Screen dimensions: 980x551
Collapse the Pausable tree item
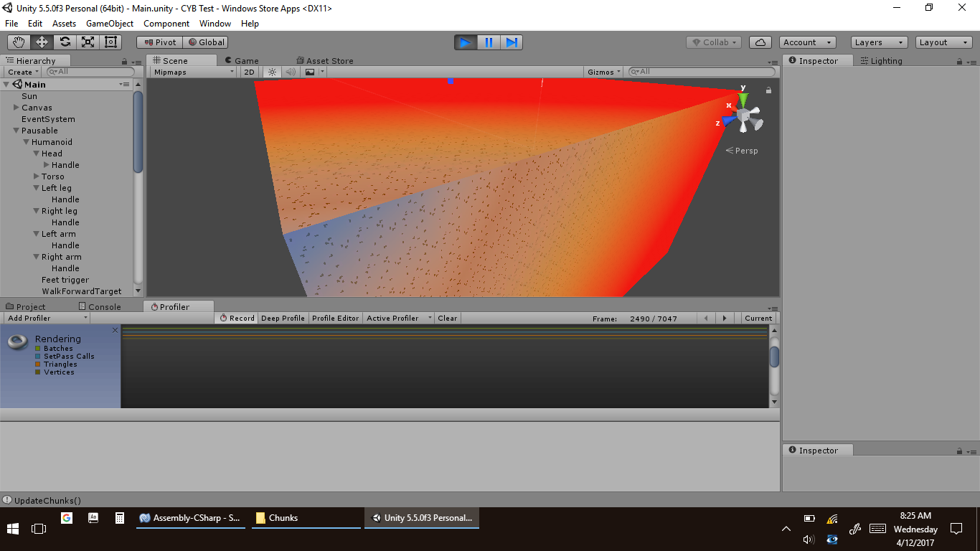pyautogui.click(x=16, y=131)
